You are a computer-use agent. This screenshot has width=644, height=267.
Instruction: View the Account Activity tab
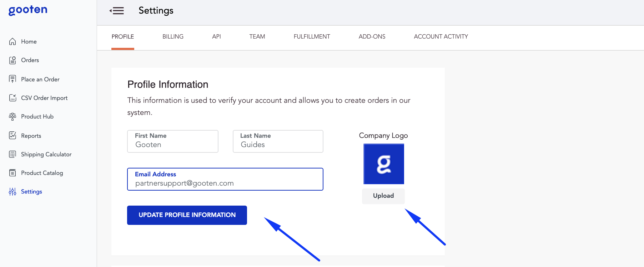click(441, 37)
